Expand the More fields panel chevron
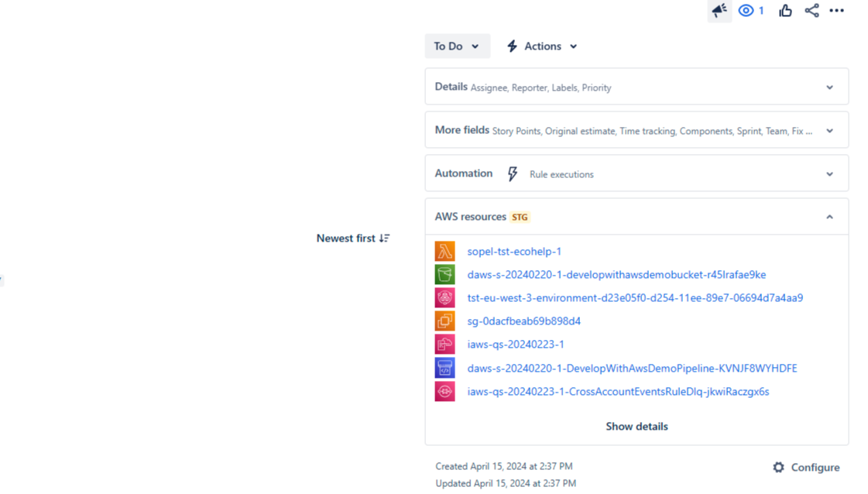The height and width of the screenshot is (494, 868). click(x=829, y=131)
